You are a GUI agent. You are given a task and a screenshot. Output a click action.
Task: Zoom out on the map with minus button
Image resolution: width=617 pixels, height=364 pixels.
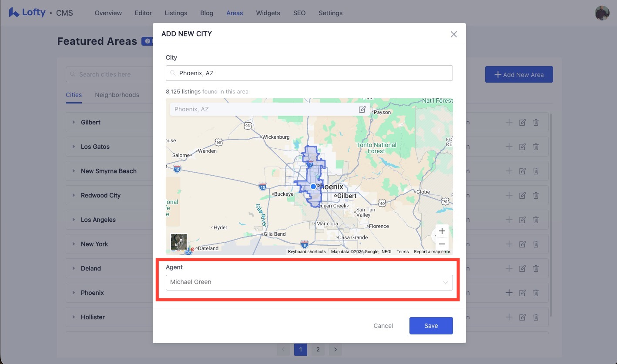(442, 244)
